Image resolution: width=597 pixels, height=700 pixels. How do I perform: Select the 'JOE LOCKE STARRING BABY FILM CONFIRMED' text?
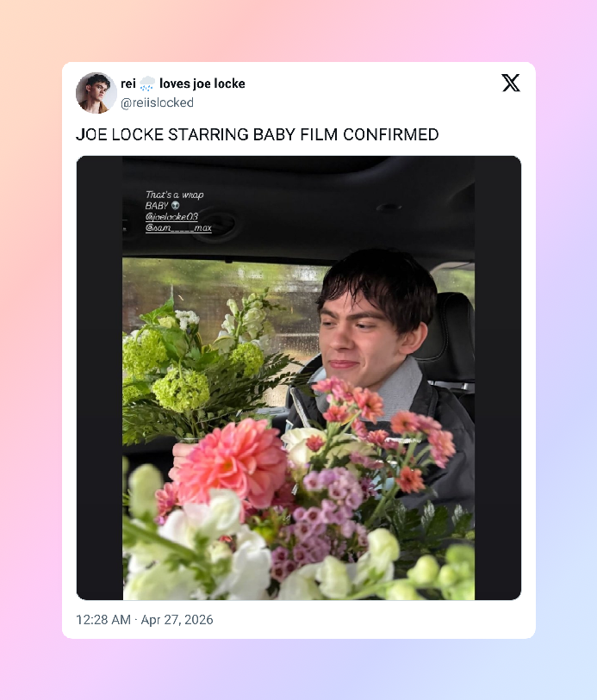coord(258,134)
